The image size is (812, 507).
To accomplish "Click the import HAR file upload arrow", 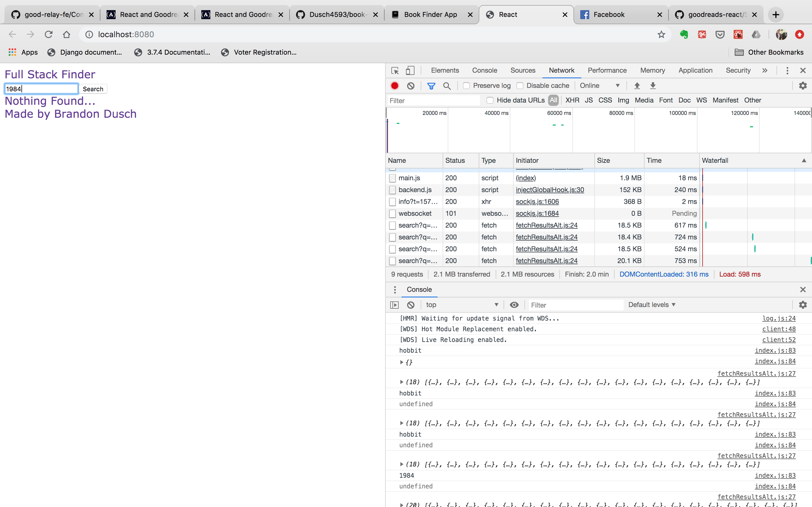I will [637, 86].
